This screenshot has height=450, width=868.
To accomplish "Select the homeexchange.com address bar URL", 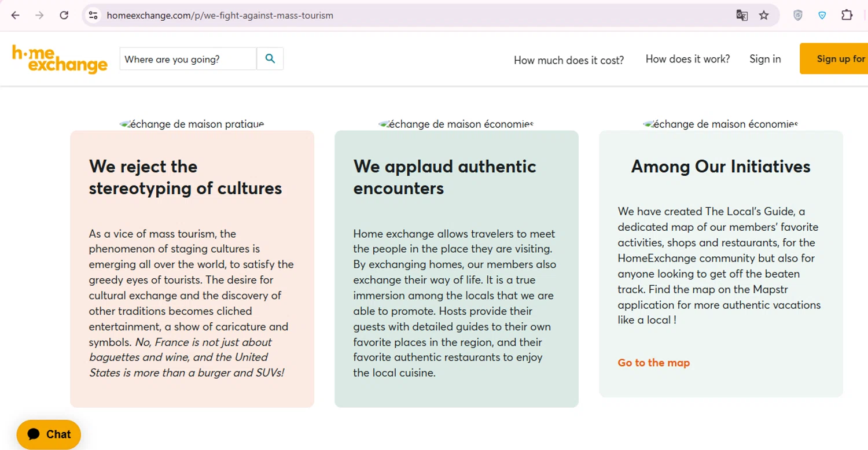I will pos(220,16).
